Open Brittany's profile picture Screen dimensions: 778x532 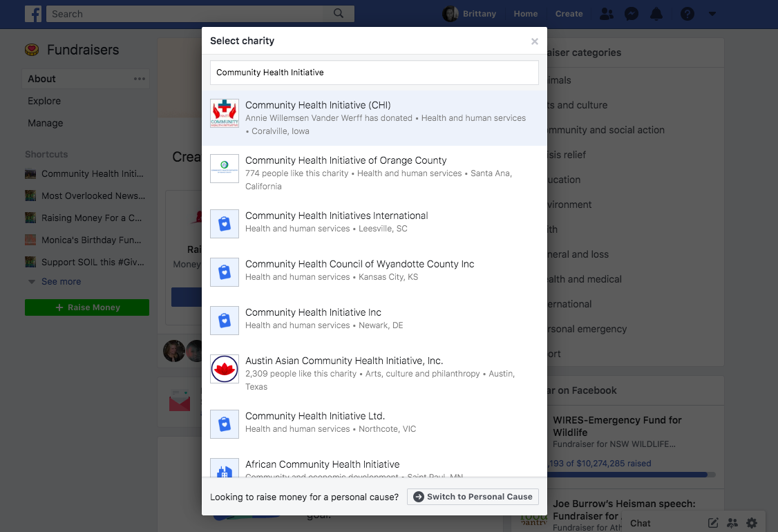[x=450, y=14]
